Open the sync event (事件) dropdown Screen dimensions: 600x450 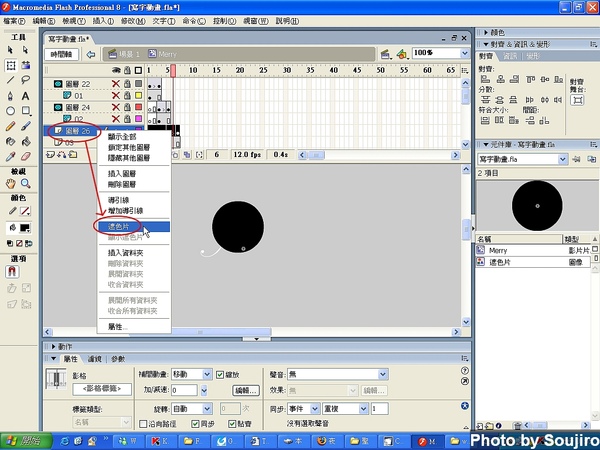[x=315, y=409]
